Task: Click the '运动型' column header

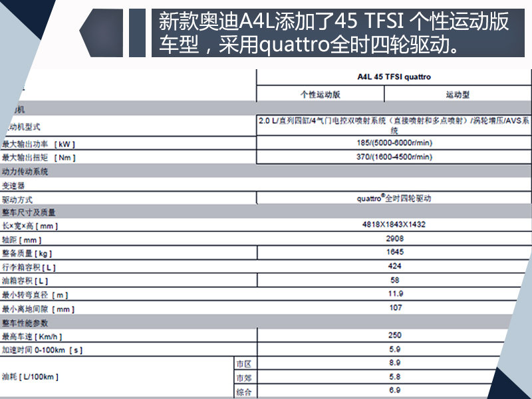Action: pos(458,94)
